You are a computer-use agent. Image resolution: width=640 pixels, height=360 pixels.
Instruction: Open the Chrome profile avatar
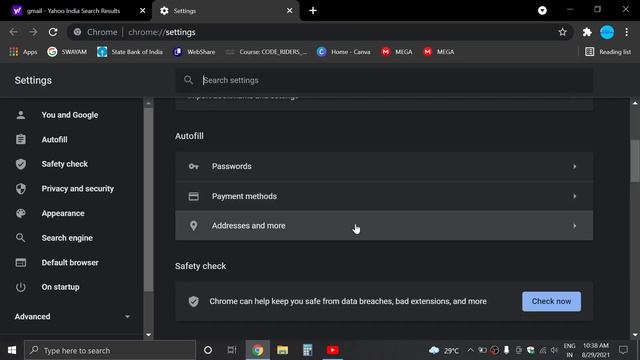[607, 32]
